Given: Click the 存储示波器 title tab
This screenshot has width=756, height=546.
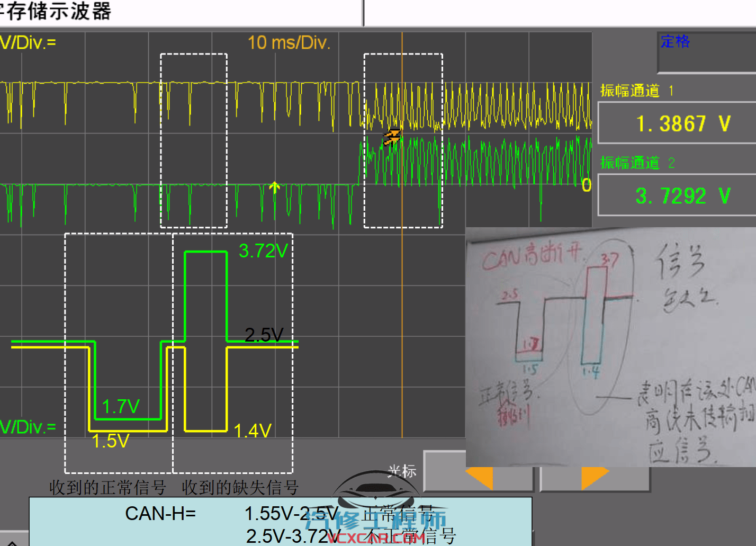Looking at the screenshot, I should (58, 12).
